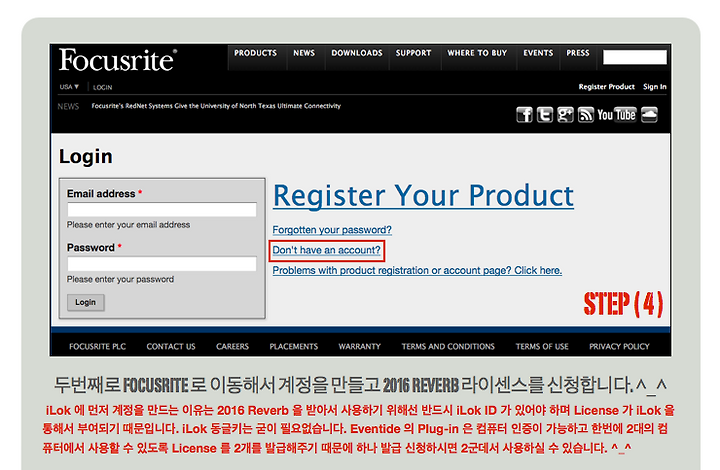This screenshot has width=720, height=470.
Task: Open the News menu item
Action: click(x=304, y=53)
